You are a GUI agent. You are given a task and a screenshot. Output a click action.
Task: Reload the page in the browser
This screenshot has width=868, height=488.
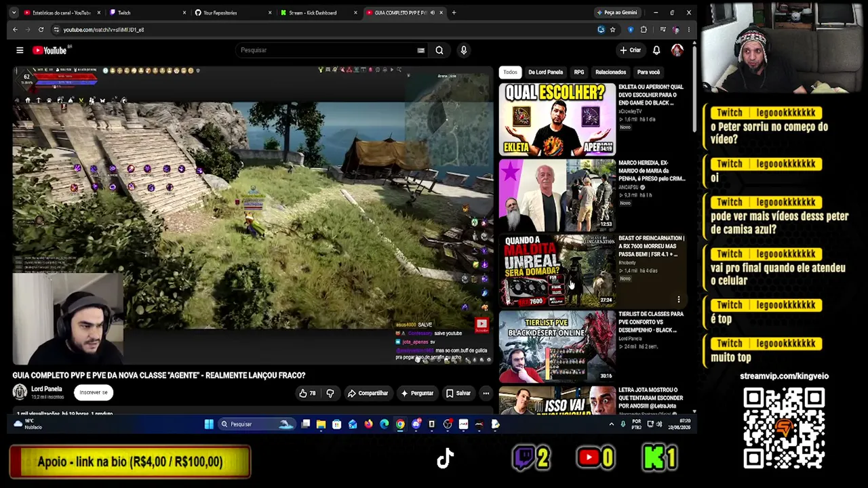[41, 30]
